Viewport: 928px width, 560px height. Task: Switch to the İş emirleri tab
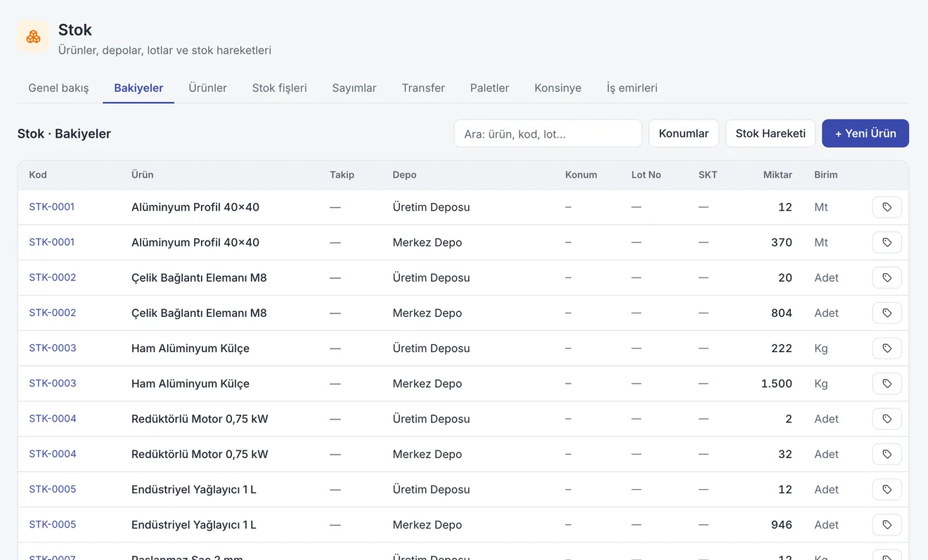pos(632,88)
